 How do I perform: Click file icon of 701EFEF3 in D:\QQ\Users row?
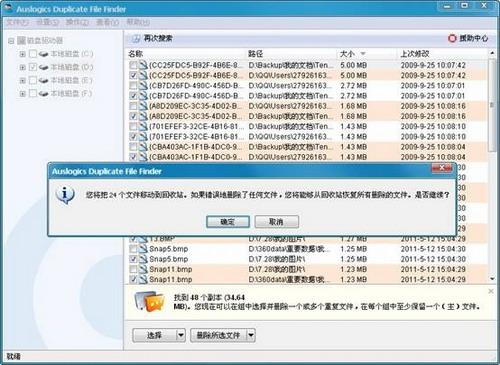[143, 137]
